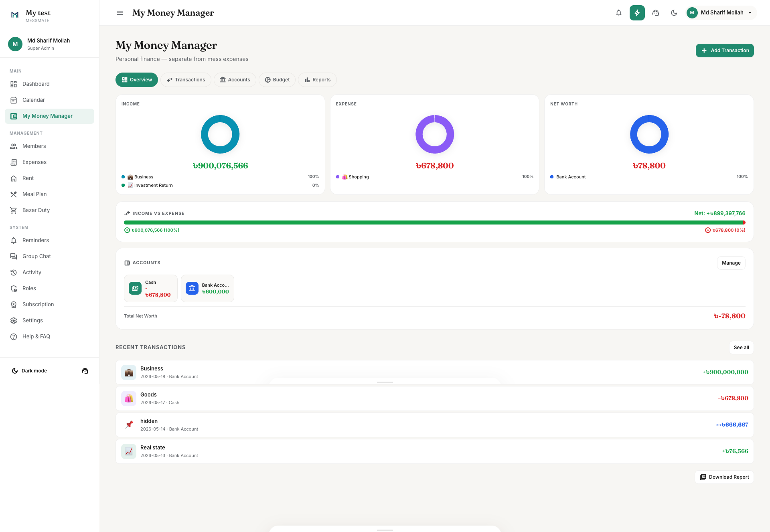Viewport: 770px width, 532px height.
Task: Click the chart icon of Real state transaction
Action: [x=129, y=451]
